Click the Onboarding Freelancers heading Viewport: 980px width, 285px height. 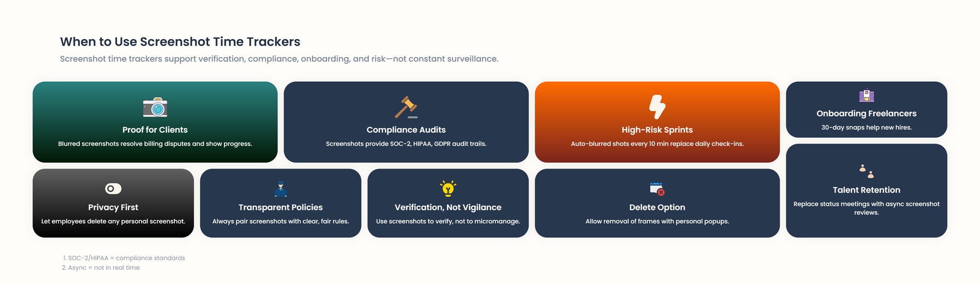click(x=866, y=114)
